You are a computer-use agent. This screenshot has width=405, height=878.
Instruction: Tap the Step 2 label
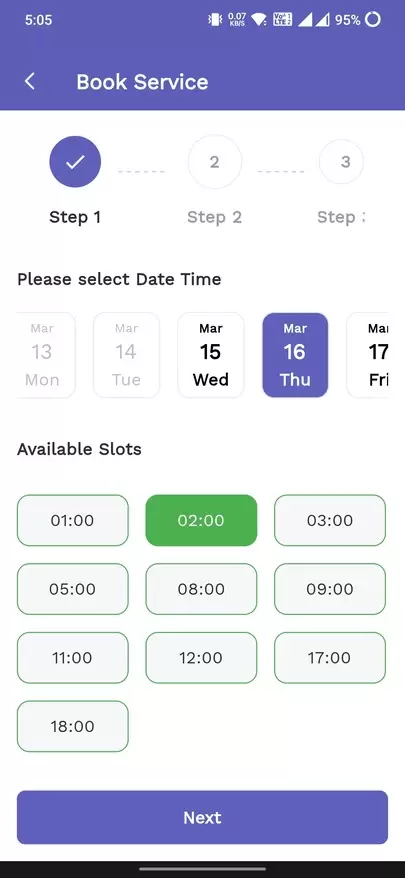pyautogui.click(x=215, y=217)
